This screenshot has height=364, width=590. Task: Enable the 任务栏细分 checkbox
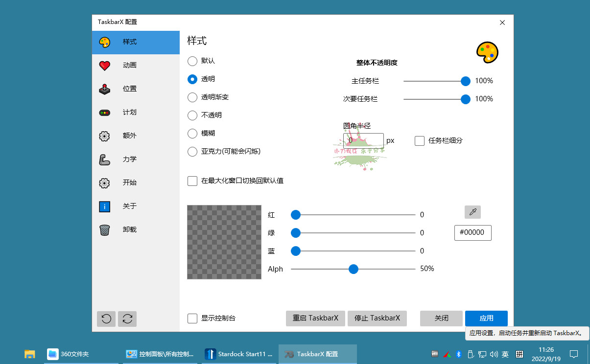pos(420,141)
